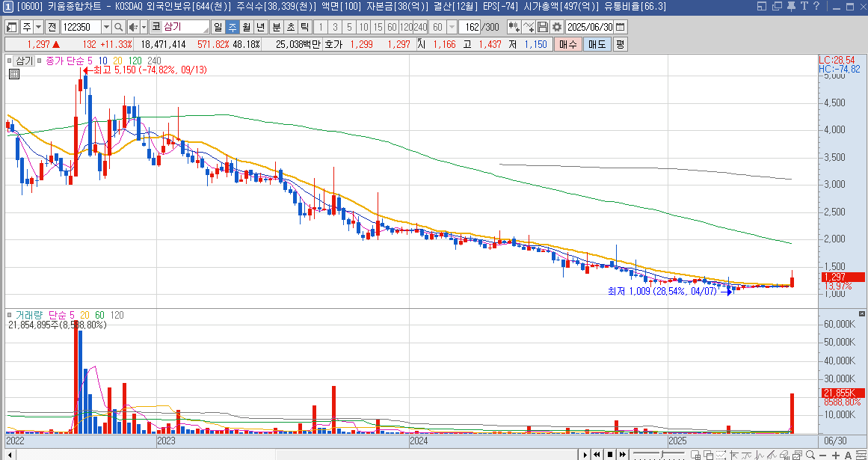868x460 pixels.
Task: Click the overlapping windows icon at bottom bar
Action: click(x=709, y=455)
